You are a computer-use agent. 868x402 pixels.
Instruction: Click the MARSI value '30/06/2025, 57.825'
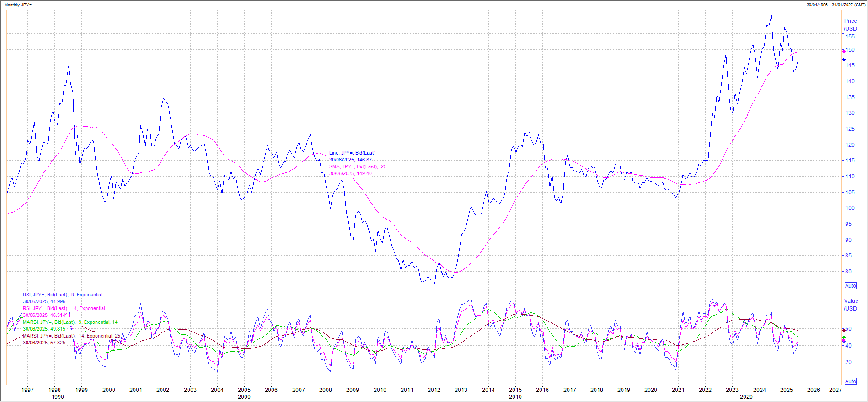point(44,343)
